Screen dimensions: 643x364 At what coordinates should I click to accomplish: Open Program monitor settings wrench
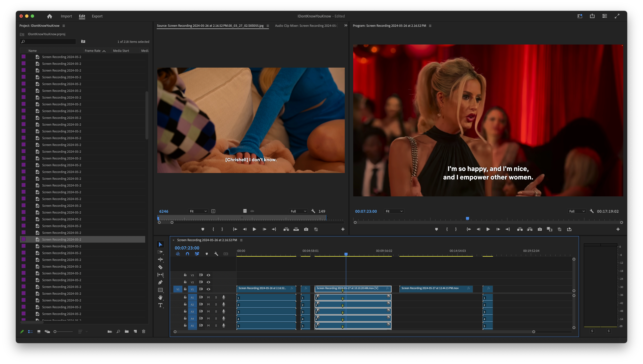(591, 211)
